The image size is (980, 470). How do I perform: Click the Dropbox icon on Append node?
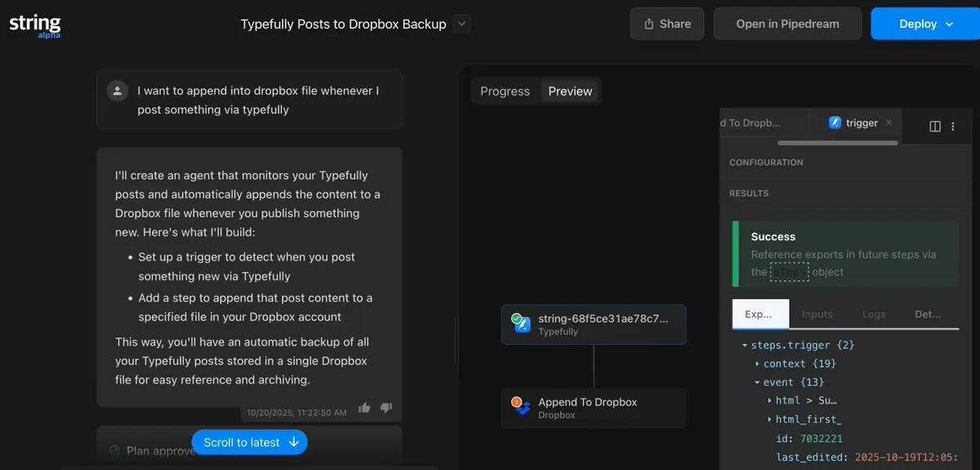tap(520, 408)
